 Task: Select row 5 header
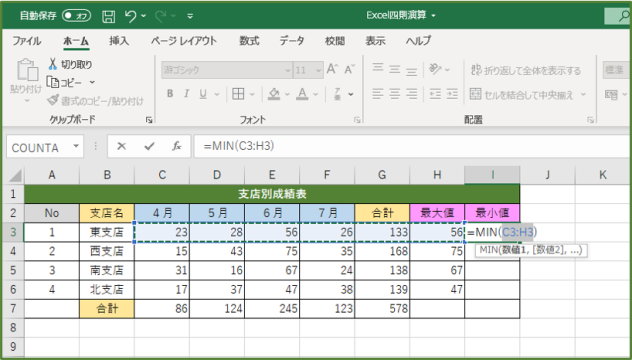(x=13, y=270)
